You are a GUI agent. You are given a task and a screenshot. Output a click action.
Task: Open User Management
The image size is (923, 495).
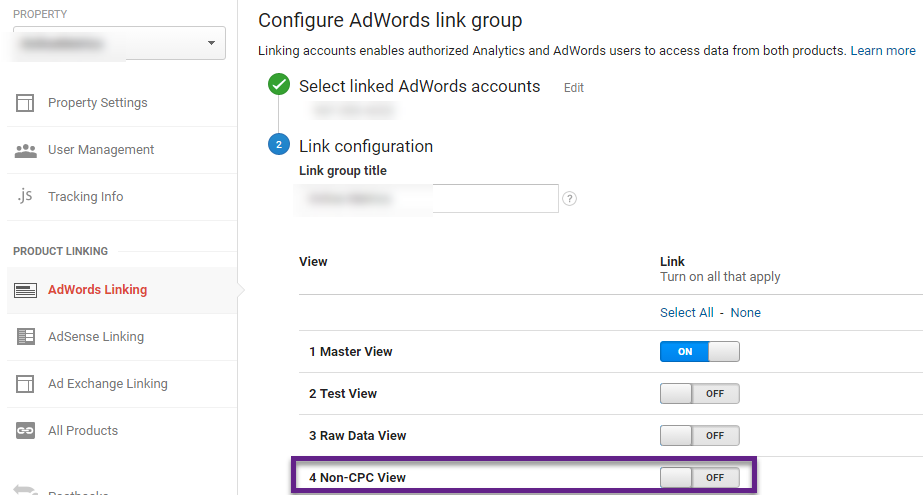(101, 150)
